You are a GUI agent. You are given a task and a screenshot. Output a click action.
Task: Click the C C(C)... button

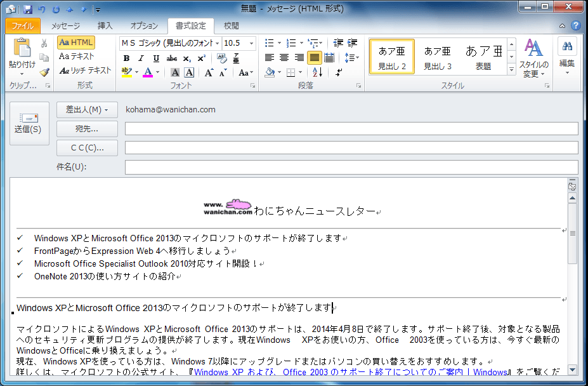coord(87,148)
